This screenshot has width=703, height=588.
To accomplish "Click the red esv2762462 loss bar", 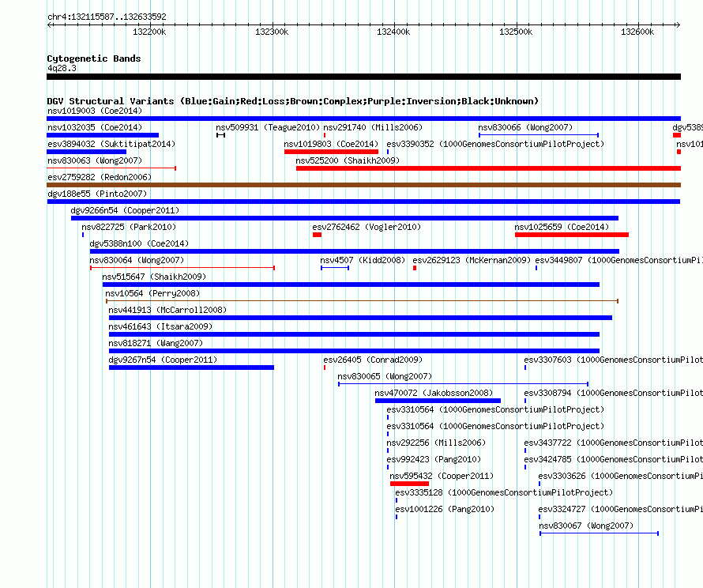I will click(x=317, y=235).
